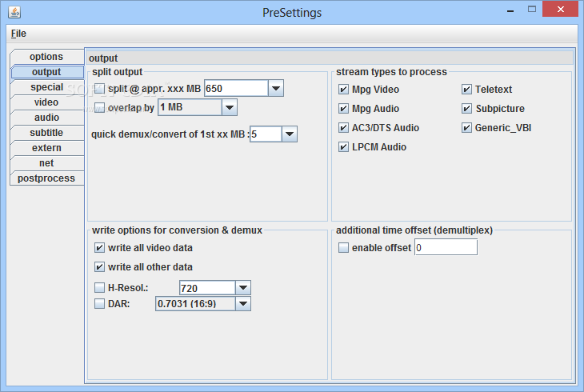Click the enable offset value field
The width and height of the screenshot is (584, 392).
click(x=446, y=248)
